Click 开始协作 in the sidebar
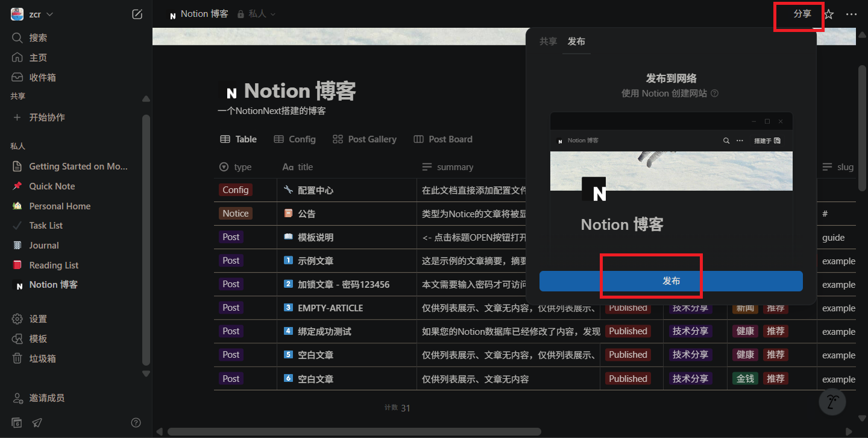The height and width of the screenshot is (438, 868). point(47,117)
